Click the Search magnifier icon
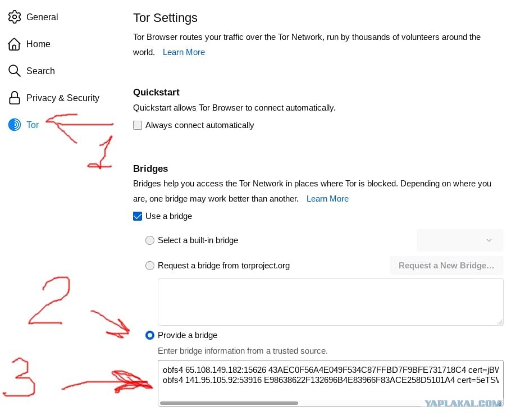Viewport: 516px width, 420px height. click(15, 71)
